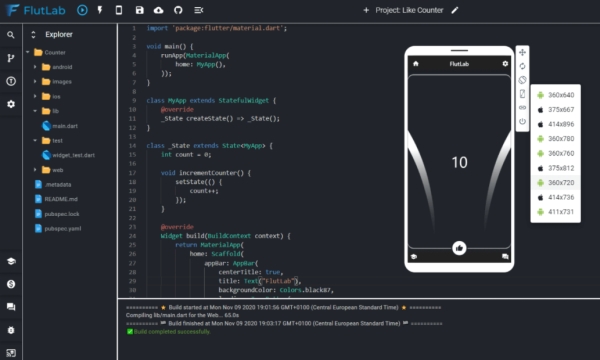Click the cloud download icon

click(x=158, y=10)
